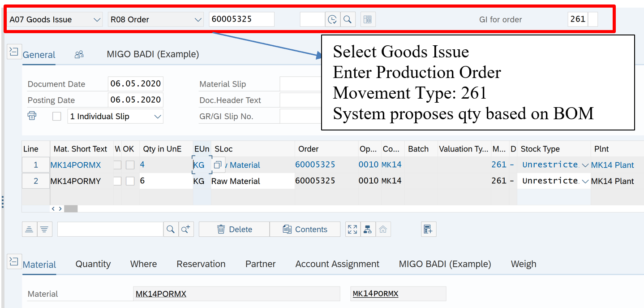Click the sort ascending icon below table

29,229
